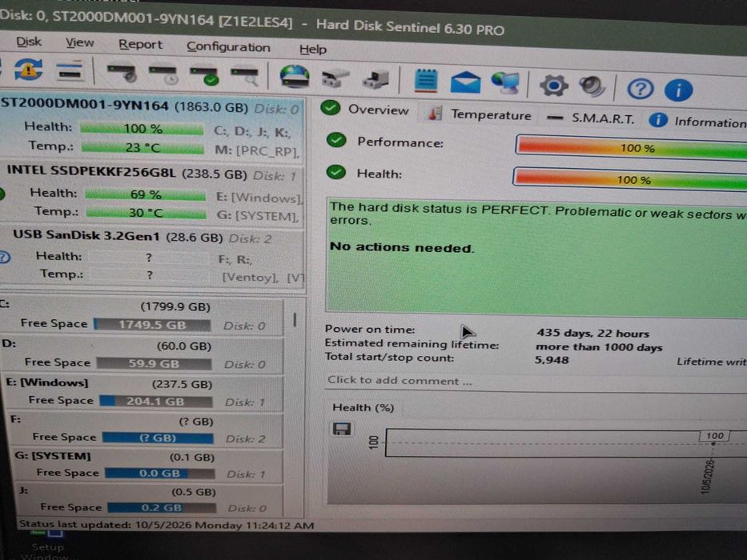Open help via question mark icon
Image resolution: width=747 pixels, height=560 pixels.
640,89
